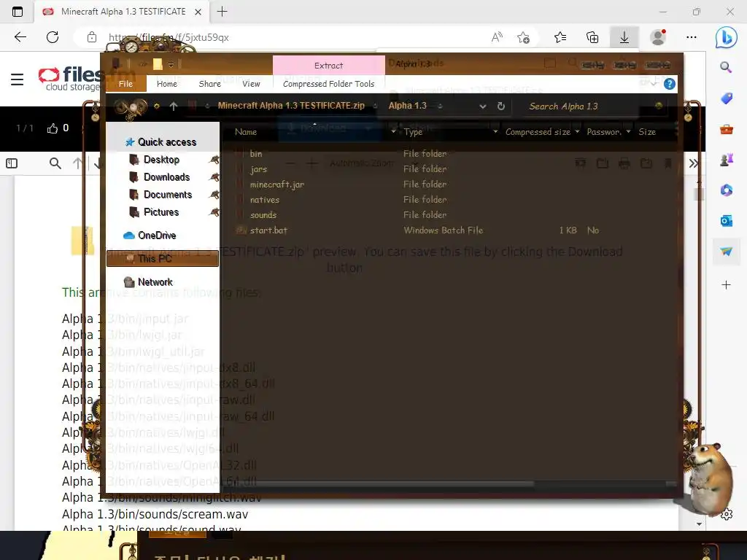Open Edge sidebar Shopping tag icon

click(x=726, y=98)
